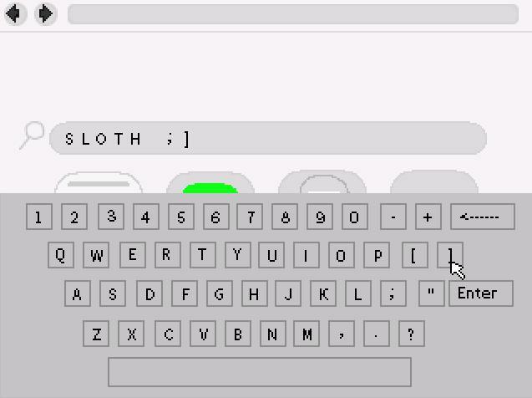Tap the left bracket key
Screen dimensions: 532x398
coord(414,255)
